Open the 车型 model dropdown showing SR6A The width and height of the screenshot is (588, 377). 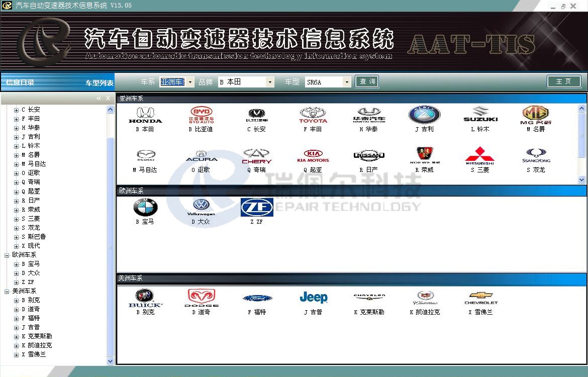coord(346,82)
